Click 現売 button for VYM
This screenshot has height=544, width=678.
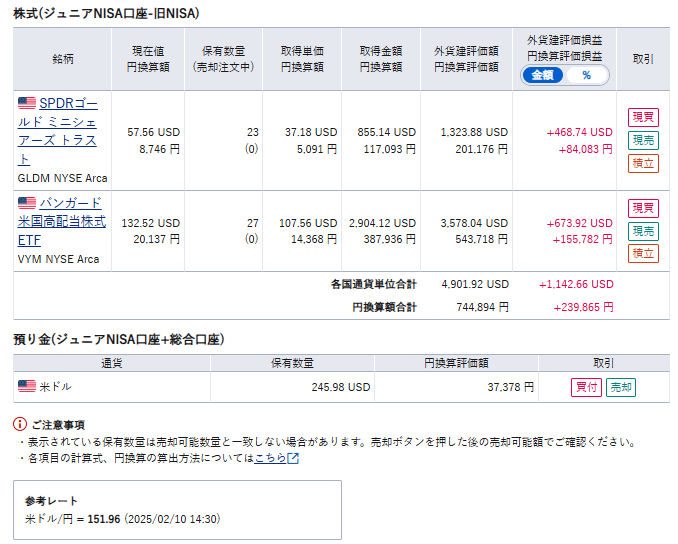click(643, 231)
